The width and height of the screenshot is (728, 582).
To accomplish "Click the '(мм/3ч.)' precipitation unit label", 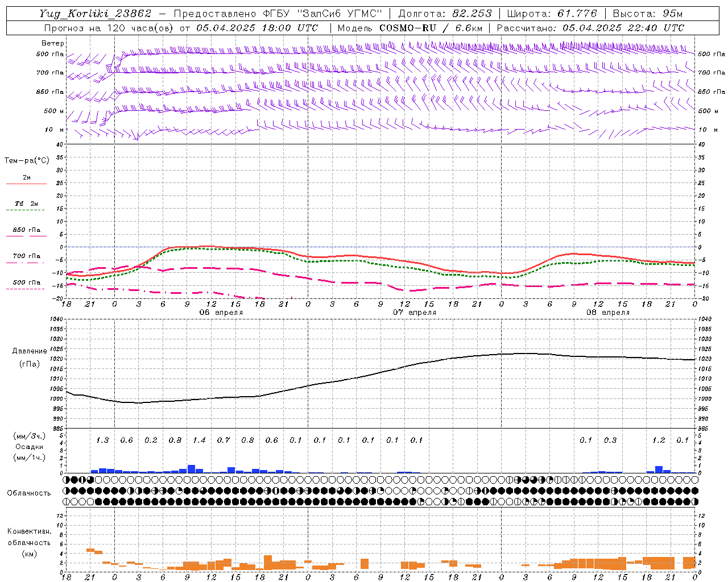I will click(30, 436).
